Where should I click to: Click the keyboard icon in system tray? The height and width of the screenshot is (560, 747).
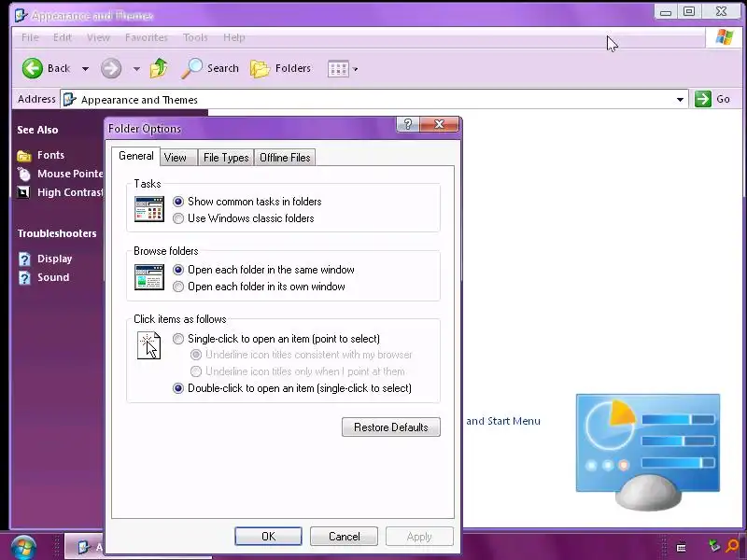point(682,547)
